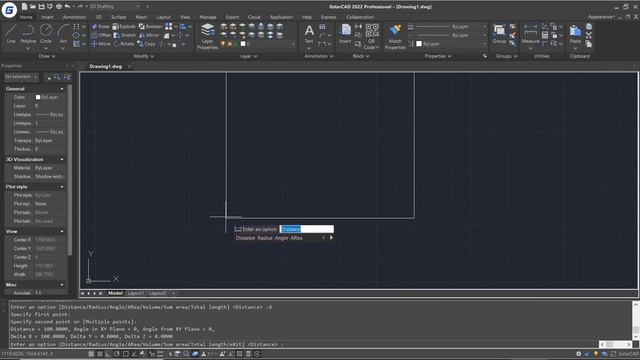Open the Express ribbon tab
The height and width of the screenshot is (360, 640).
pos(329,17)
